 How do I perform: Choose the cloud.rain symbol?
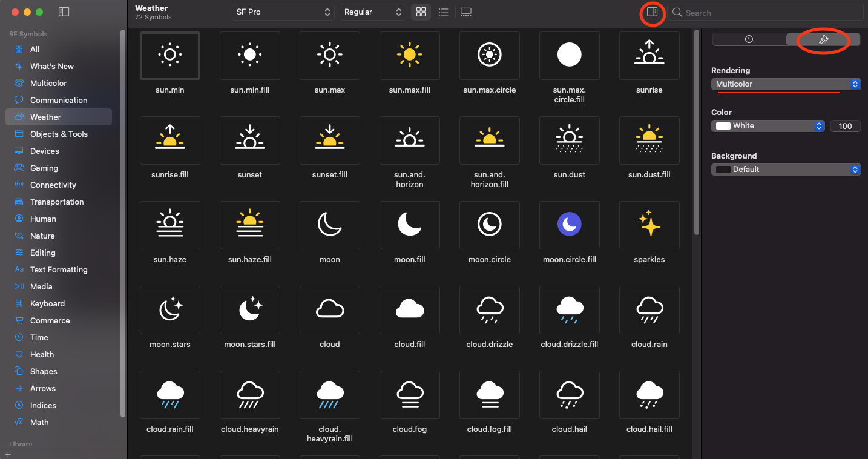649,310
